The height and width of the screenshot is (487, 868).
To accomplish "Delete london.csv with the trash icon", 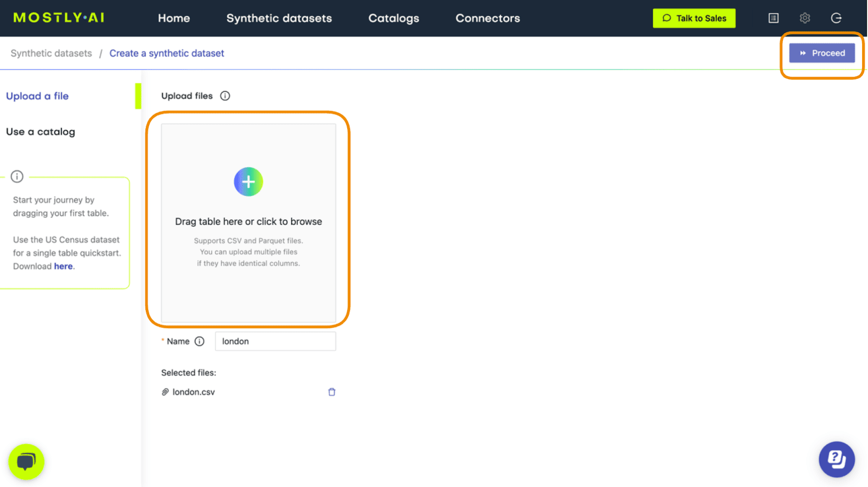I will (x=332, y=392).
